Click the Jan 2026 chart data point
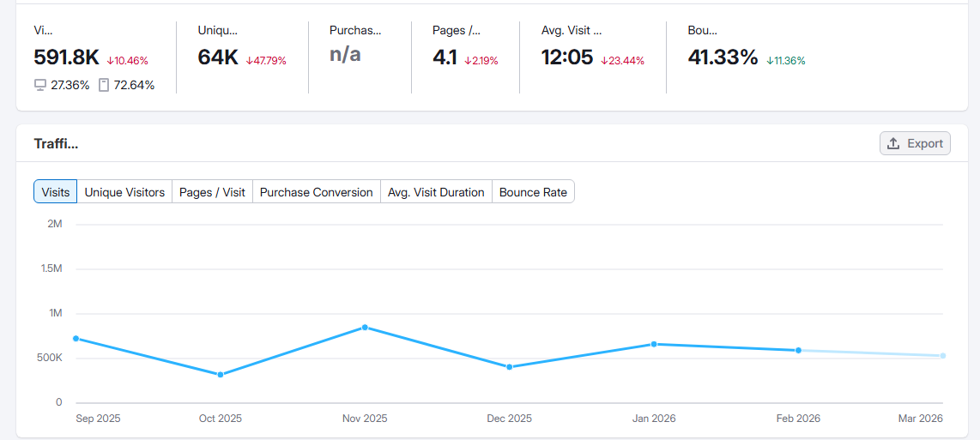Viewport: 980px width, 440px height. tap(654, 344)
